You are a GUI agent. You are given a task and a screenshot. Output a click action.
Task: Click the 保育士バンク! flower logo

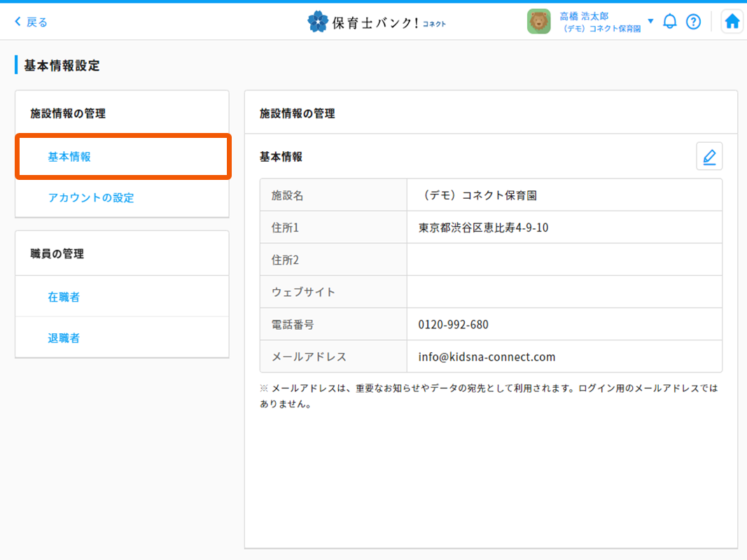[x=318, y=22]
